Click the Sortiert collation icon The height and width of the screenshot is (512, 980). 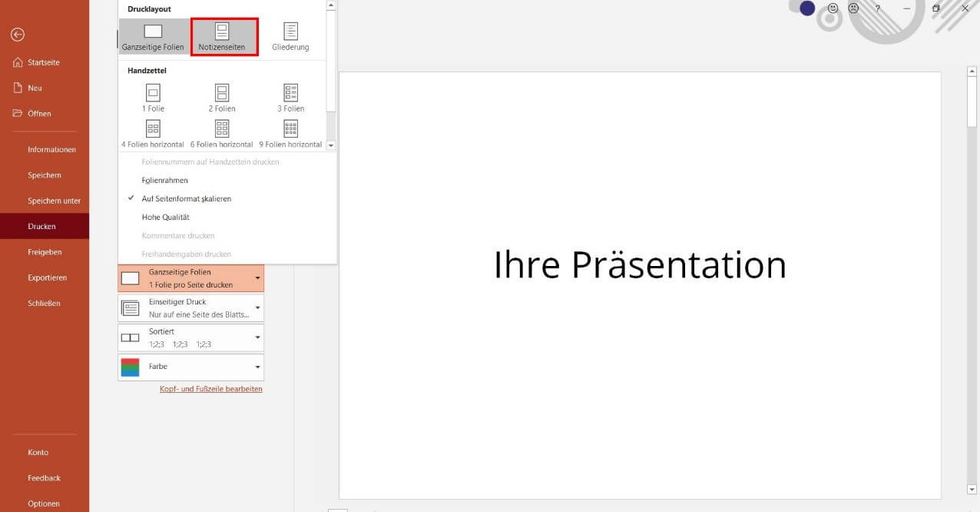tap(131, 337)
